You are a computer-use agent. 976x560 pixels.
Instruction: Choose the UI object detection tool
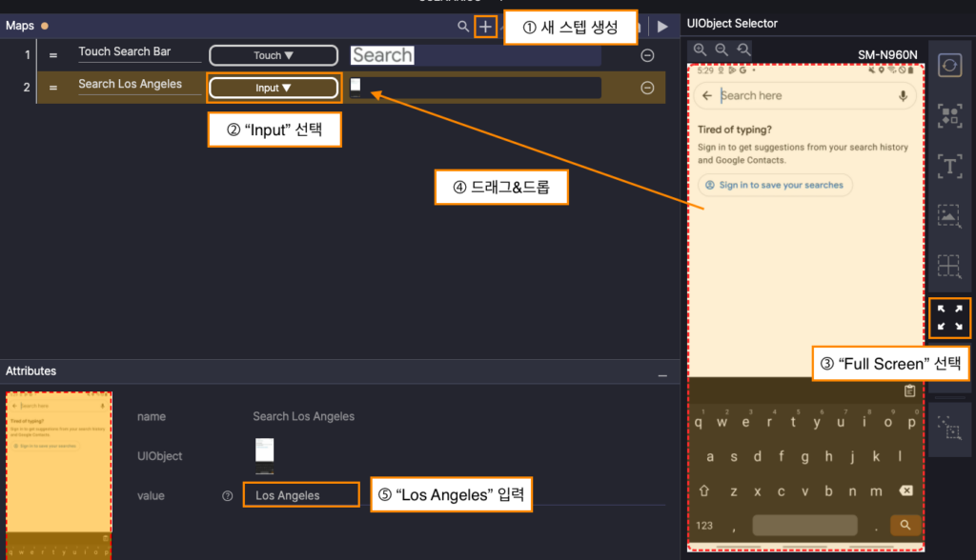click(949, 115)
